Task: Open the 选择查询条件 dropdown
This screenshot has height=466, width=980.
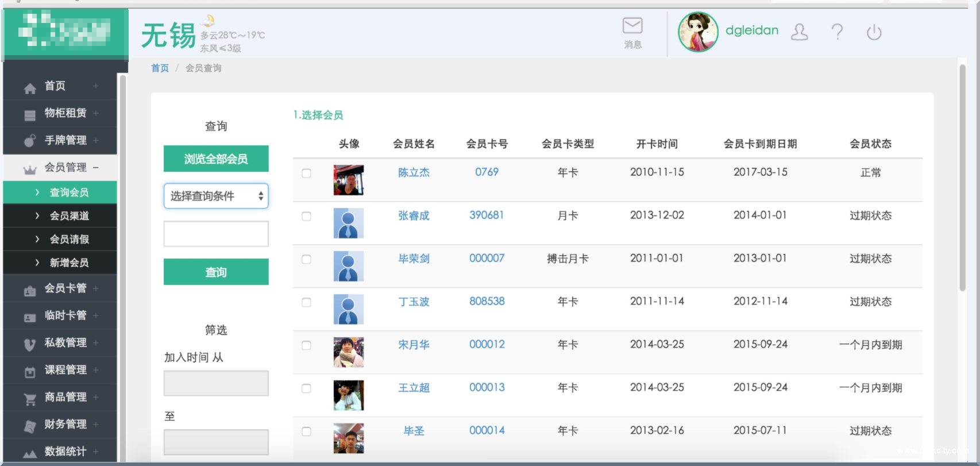Action: [216, 196]
